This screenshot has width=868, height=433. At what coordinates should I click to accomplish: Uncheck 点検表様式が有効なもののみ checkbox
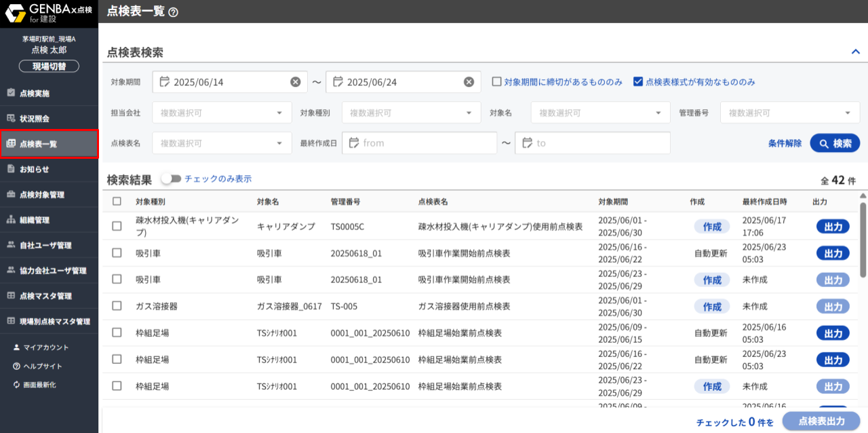(x=637, y=81)
